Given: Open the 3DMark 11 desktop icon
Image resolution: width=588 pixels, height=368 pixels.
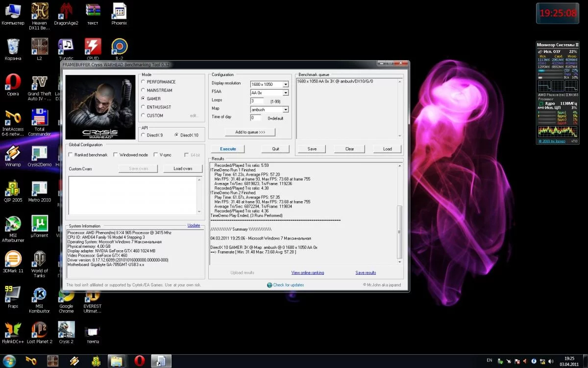Looking at the screenshot, I should [x=13, y=259].
